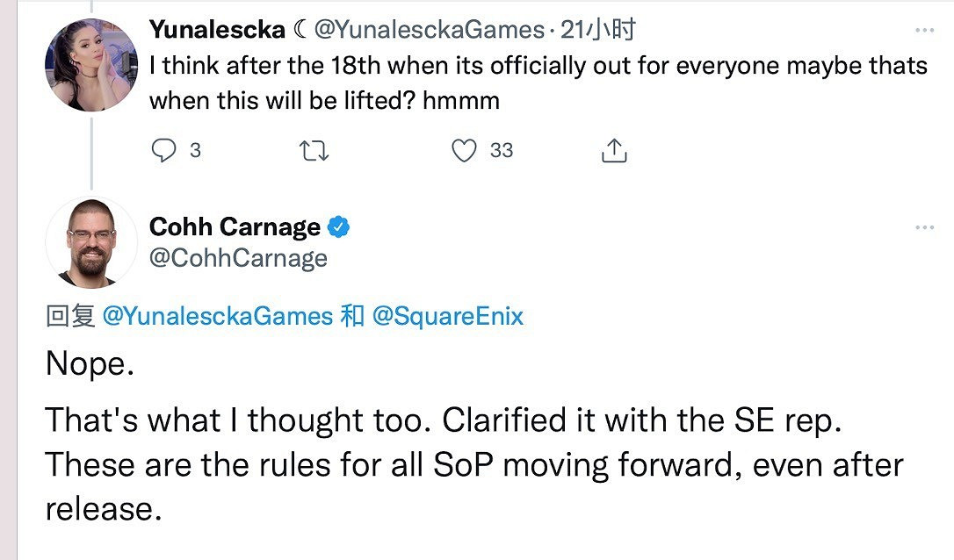The height and width of the screenshot is (560, 954).
Task: Open Cohh Carnage's profile picture
Action: click(91, 242)
